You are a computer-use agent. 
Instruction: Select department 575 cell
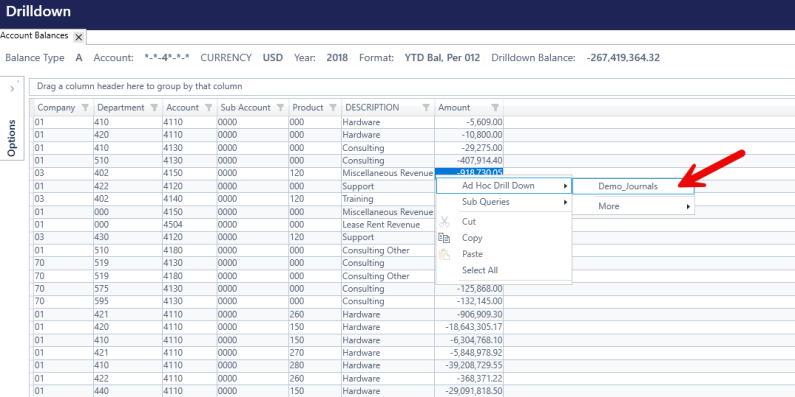pyautogui.click(x=128, y=288)
